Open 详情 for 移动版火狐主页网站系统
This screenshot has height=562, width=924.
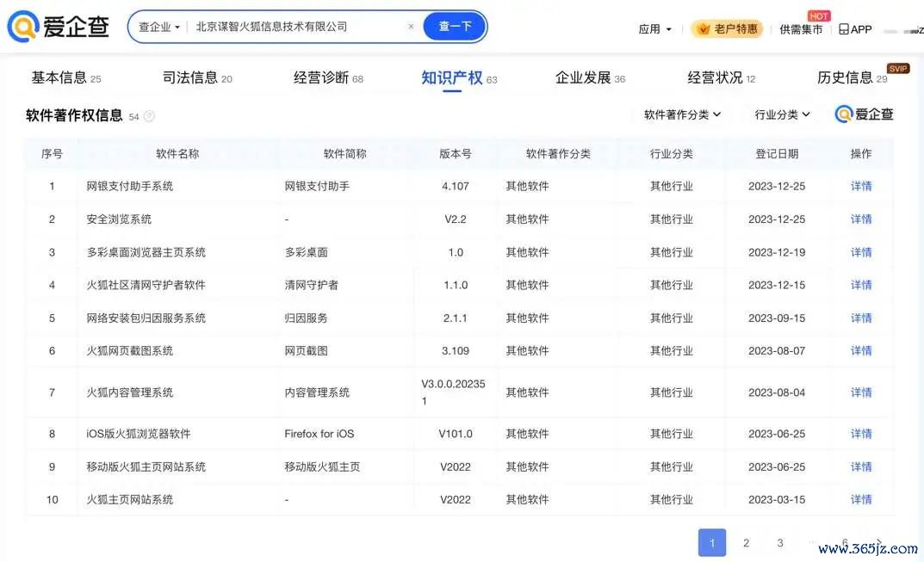pyautogui.click(x=861, y=466)
